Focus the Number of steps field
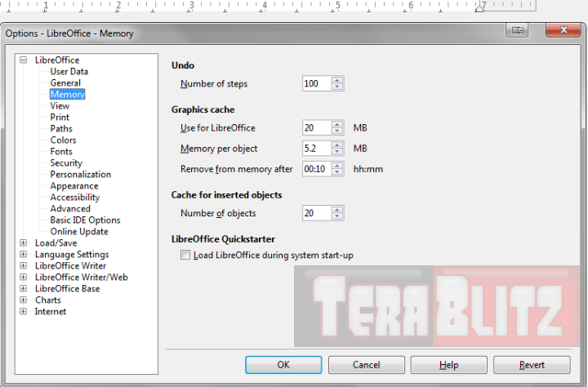The height and width of the screenshot is (387, 588). (x=317, y=83)
